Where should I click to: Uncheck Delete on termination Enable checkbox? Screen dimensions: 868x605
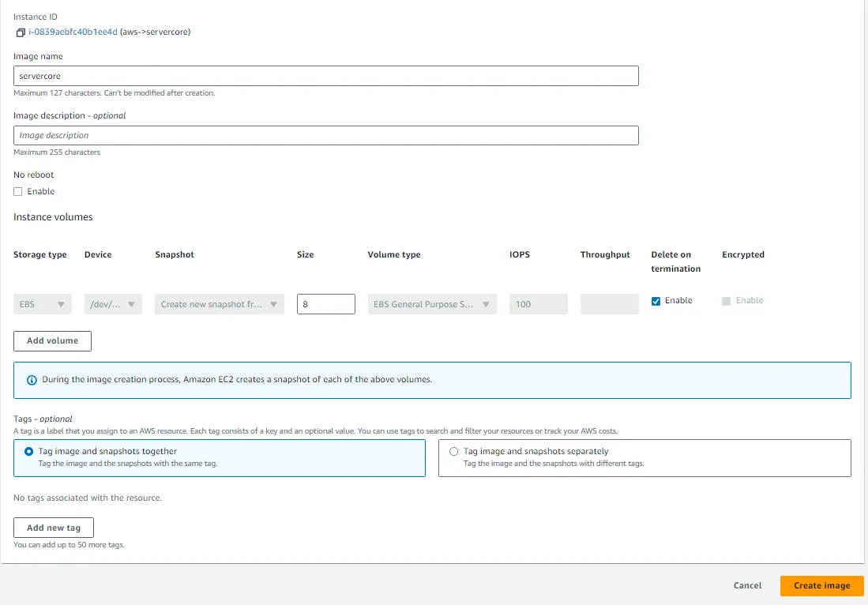click(x=656, y=301)
